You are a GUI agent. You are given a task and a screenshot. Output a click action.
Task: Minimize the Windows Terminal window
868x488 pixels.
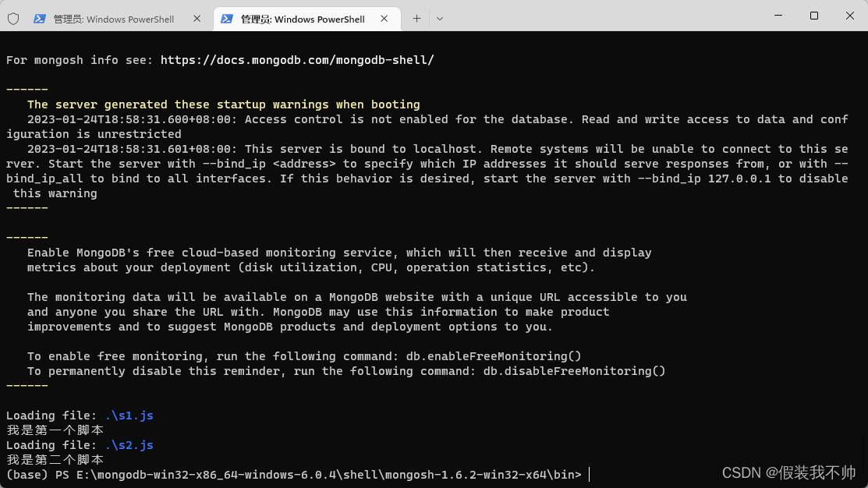[x=778, y=16]
